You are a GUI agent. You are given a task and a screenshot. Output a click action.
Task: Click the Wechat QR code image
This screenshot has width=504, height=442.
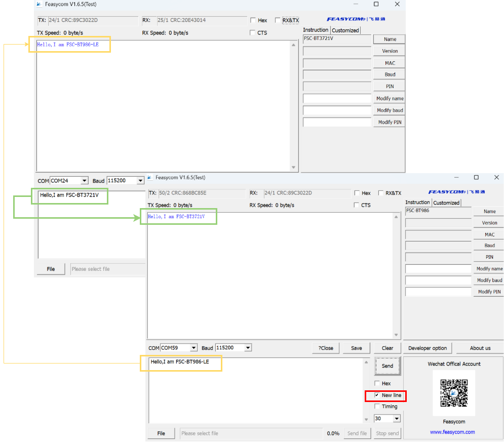454,393
